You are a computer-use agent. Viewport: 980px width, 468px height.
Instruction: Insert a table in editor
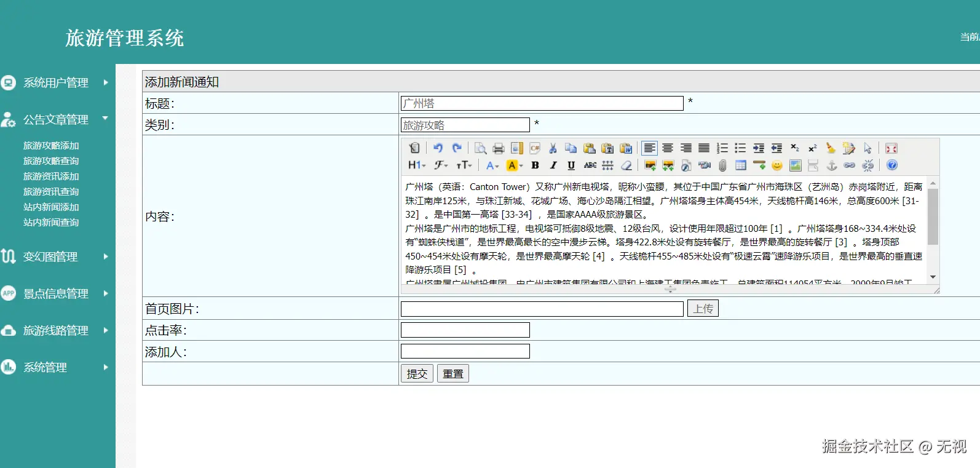tap(741, 165)
